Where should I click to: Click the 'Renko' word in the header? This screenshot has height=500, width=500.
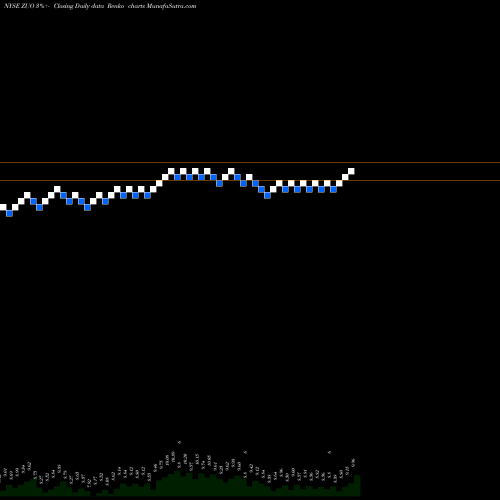tap(115, 6)
